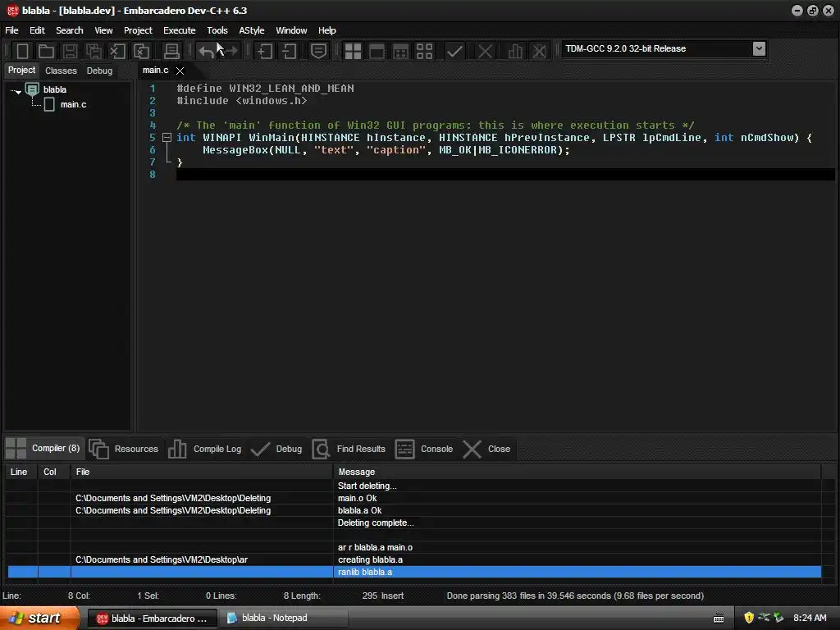Open the Tools menu
The height and width of the screenshot is (630, 840).
tap(217, 30)
